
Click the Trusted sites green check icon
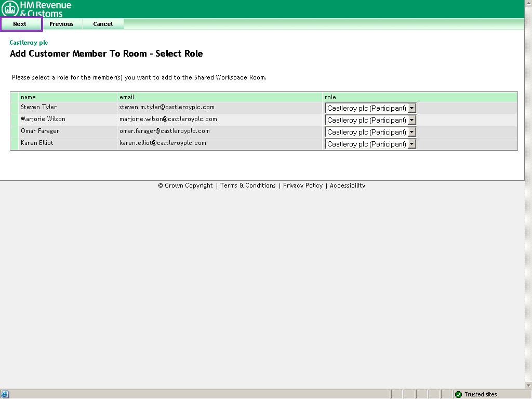point(458,394)
